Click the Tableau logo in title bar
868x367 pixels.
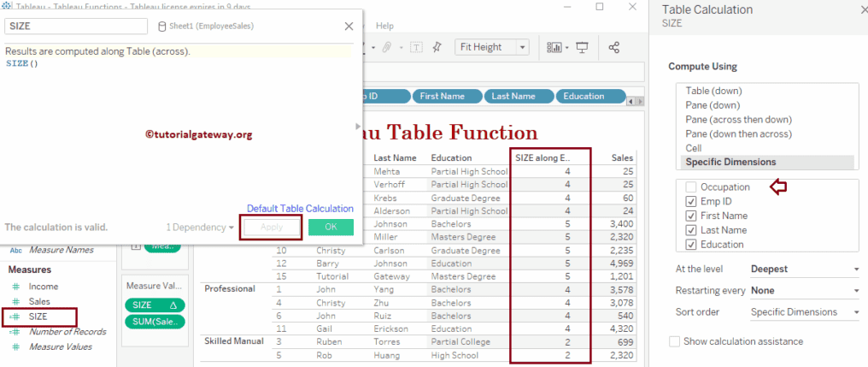7,7
